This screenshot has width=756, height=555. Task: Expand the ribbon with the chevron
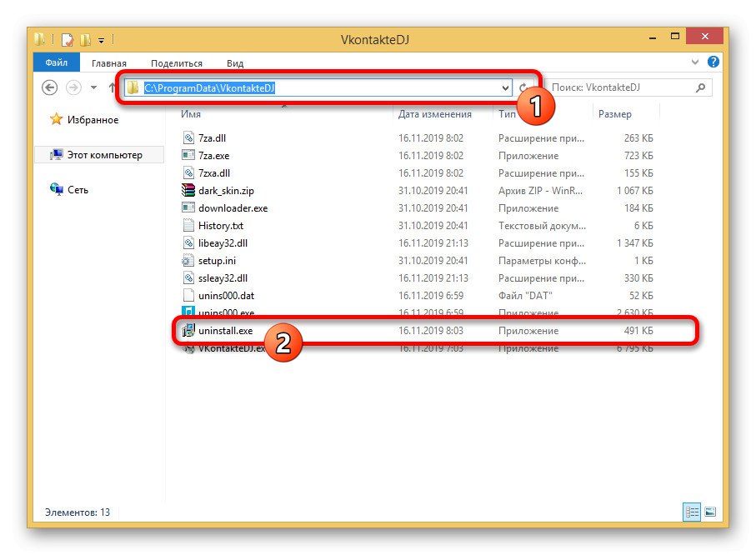pyautogui.click(x=695, y=62)
